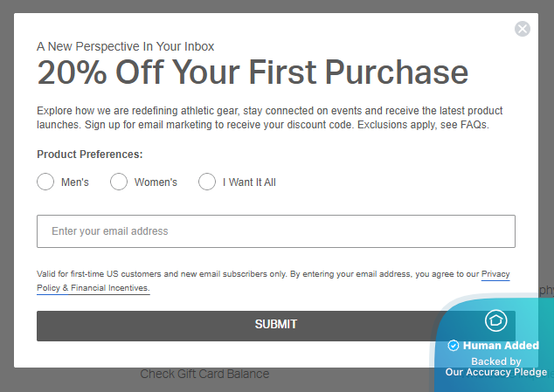Click the Backed by text in badge
The width and height of the screenshot is (554, 392).
coord(495,361)
